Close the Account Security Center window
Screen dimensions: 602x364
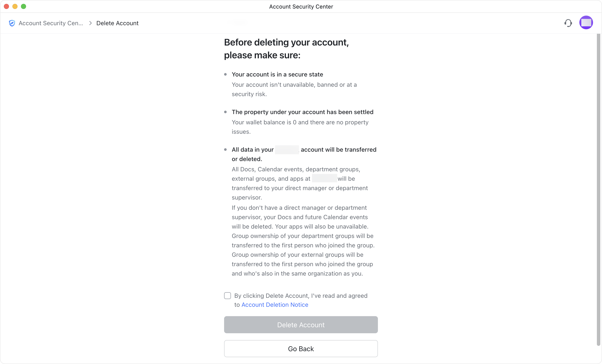click(7, 7)
